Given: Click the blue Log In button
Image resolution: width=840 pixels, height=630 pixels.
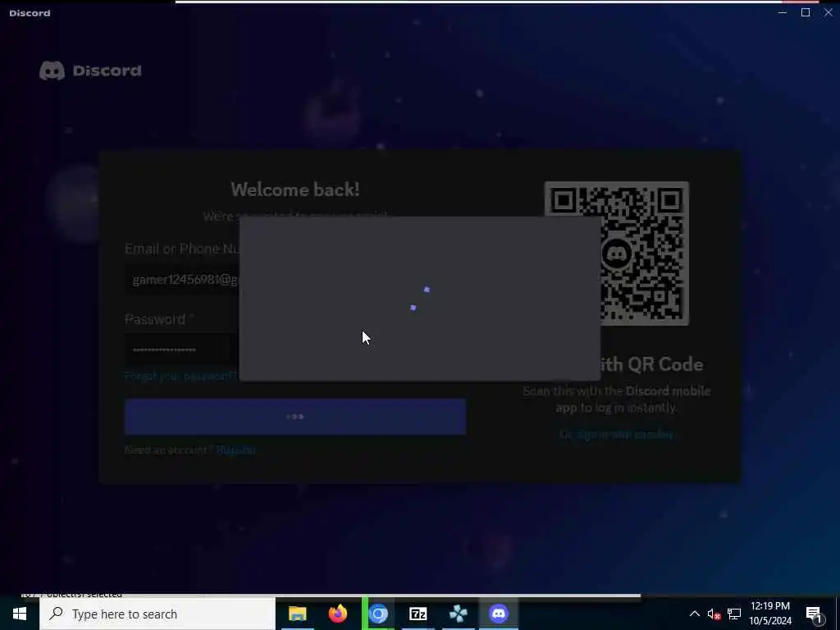Looking at the screenshot, I should pos(295,416).
